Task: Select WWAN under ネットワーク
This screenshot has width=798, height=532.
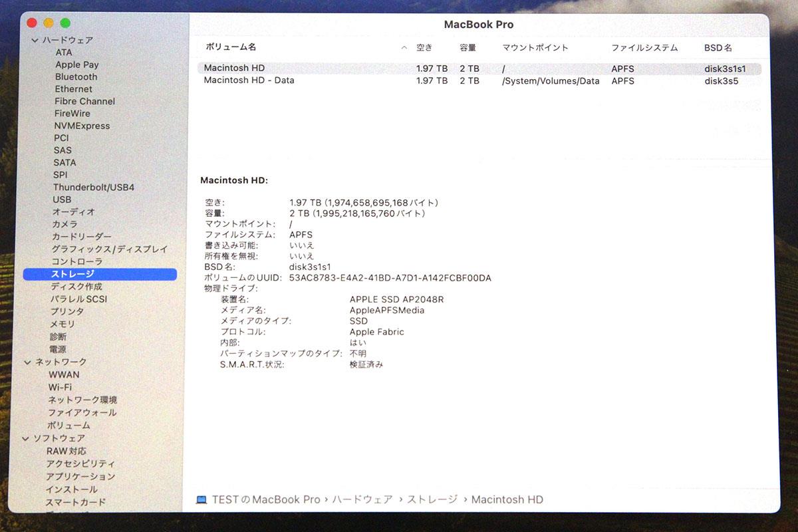Action: pos(64,374)
